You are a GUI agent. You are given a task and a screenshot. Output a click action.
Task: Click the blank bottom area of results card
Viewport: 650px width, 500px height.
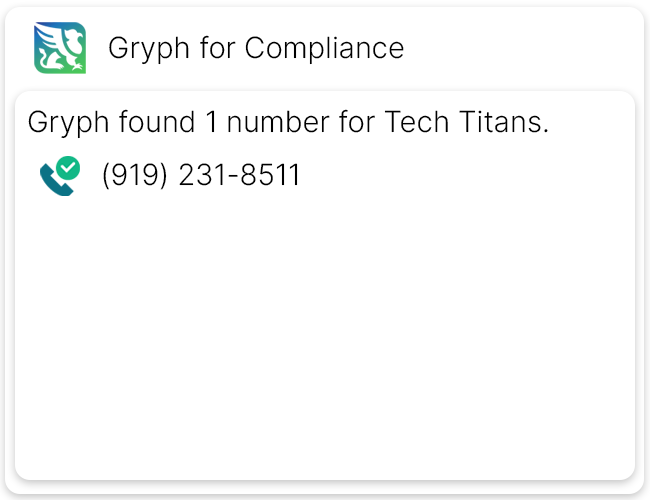tap(325, 440)
